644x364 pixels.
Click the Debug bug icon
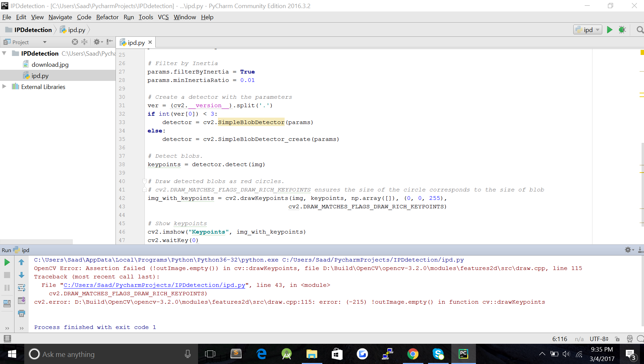(622, 30)
